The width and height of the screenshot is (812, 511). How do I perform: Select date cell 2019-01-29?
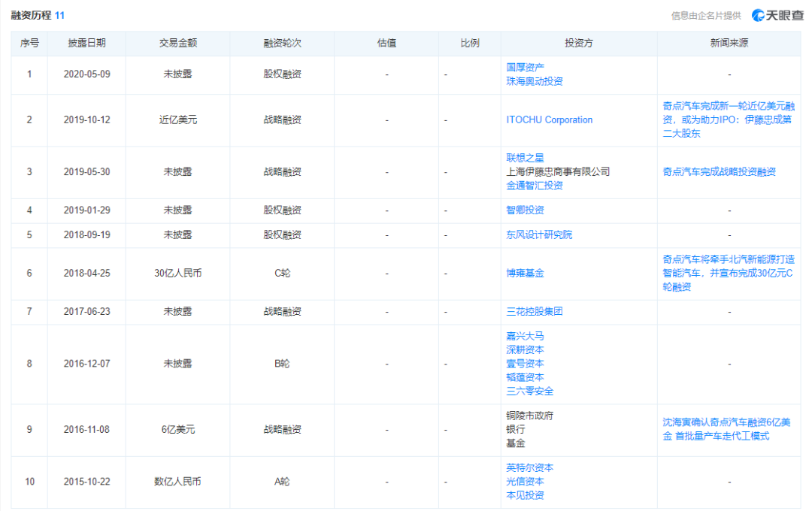[x=87, y=210]
